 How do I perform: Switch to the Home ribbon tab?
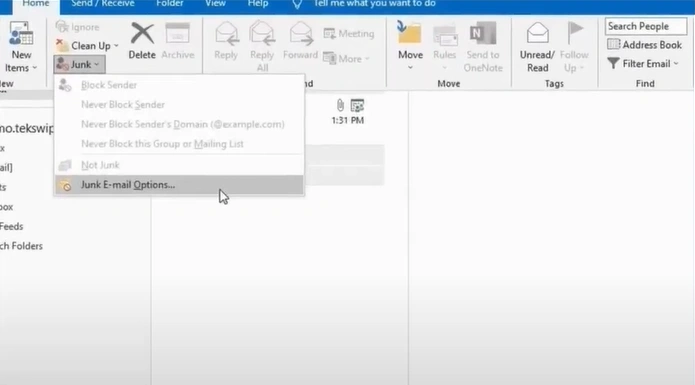pos(36,4)
